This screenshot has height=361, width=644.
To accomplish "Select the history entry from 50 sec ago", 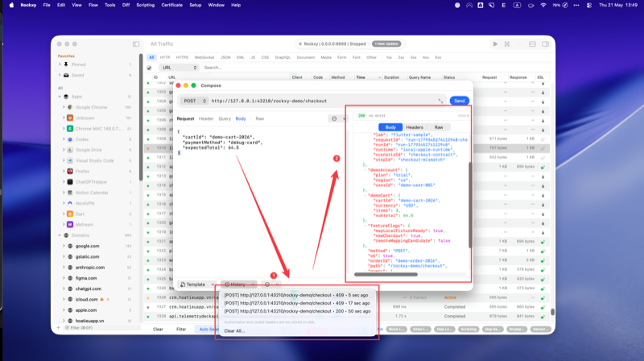I will click(x=297, y=311).
